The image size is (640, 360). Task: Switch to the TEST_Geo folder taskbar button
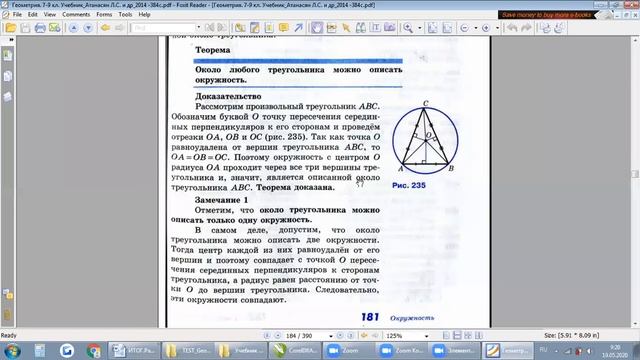189,351
